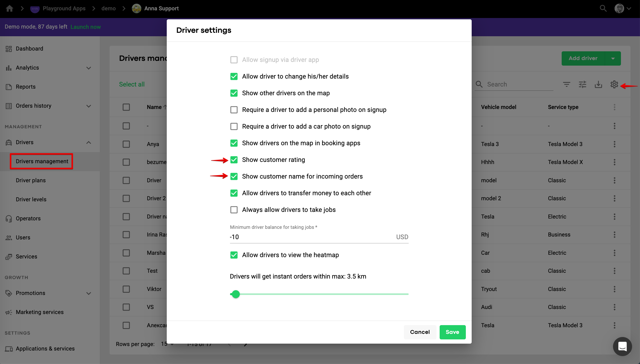
Task: Click the download export icon
Action: [598, 84]
